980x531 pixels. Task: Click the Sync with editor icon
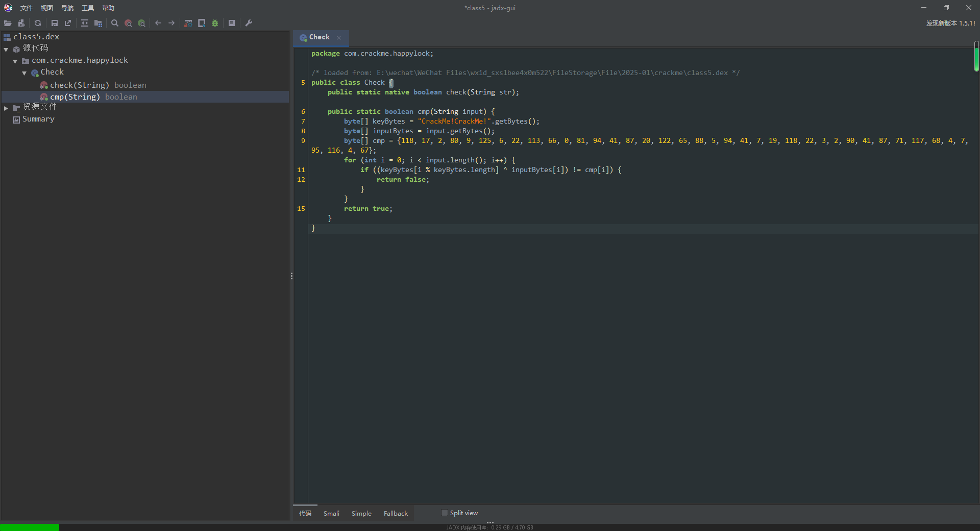85,23
